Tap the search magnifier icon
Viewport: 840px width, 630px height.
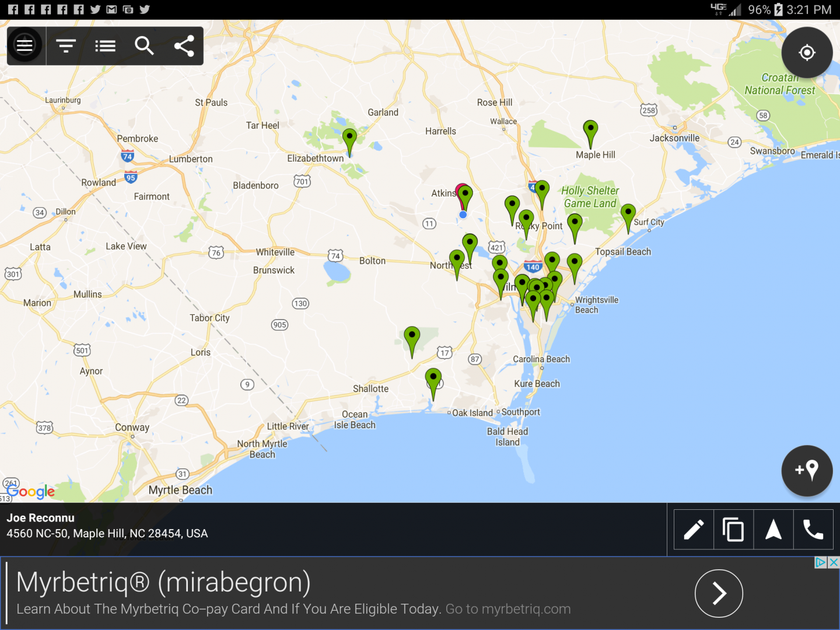coord(144,45)
